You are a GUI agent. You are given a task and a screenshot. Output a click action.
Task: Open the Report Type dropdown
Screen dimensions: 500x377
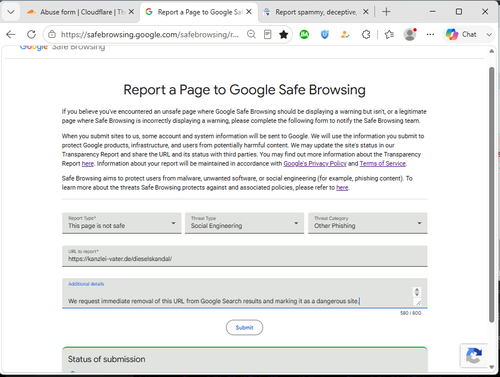tap(122, 223)
